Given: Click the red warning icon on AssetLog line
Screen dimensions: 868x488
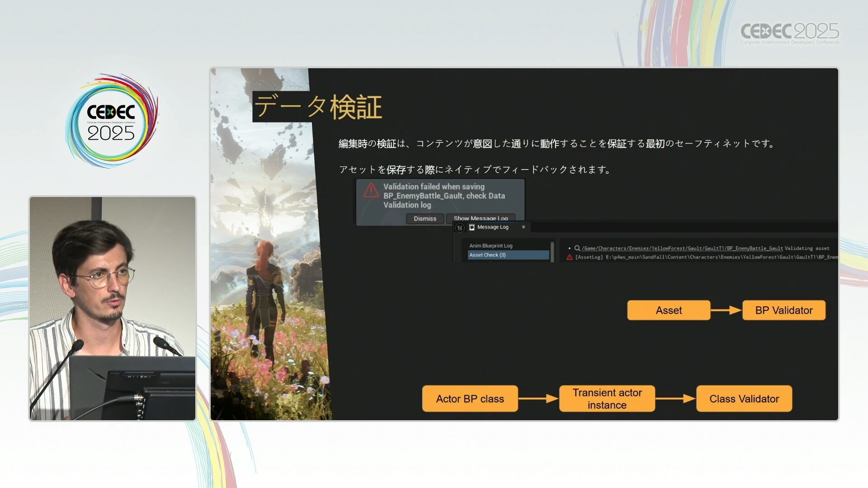Looking at the screenshot, I should [570, 257].
